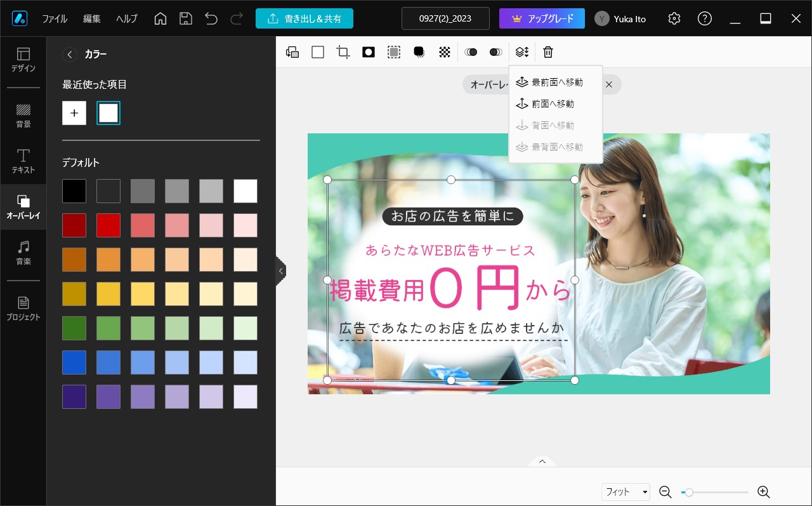The width and height of the screenshot is (812, 506).
Task: Close the overlay chip with X
Action: [609, 84]
